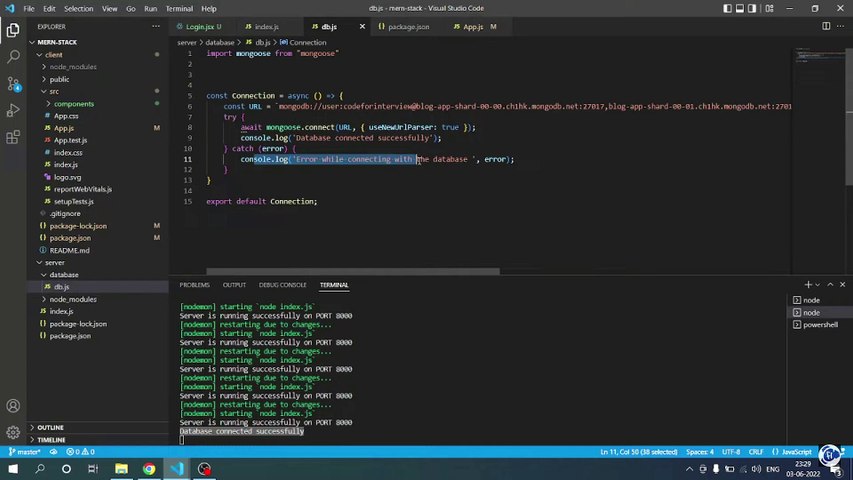Open the Run menu

(150, 9)
